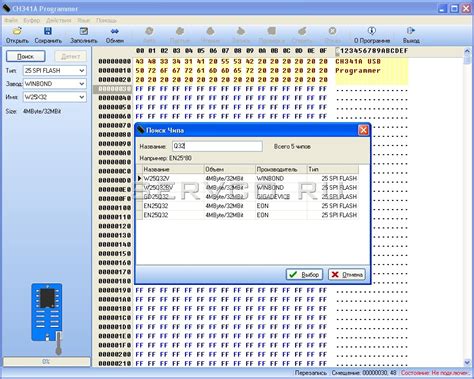474x379 pixels.
Task: Click the grayed Запись (Write) toolbar icon
Action: 241,31
